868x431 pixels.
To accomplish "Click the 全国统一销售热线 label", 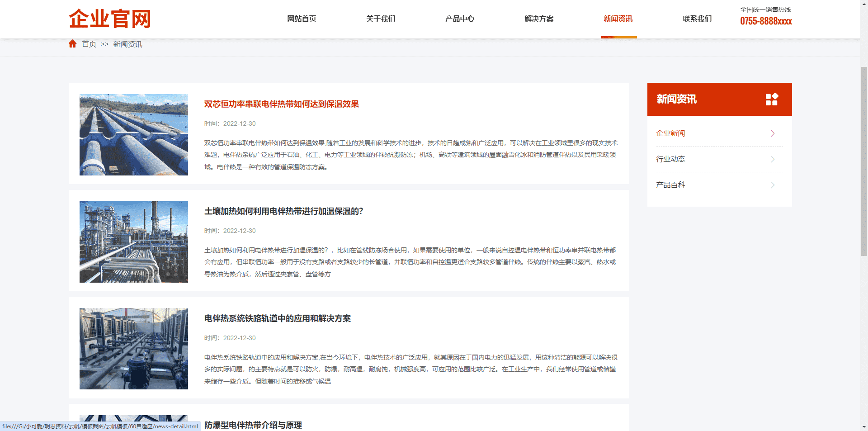I will [x=765, y=9].
